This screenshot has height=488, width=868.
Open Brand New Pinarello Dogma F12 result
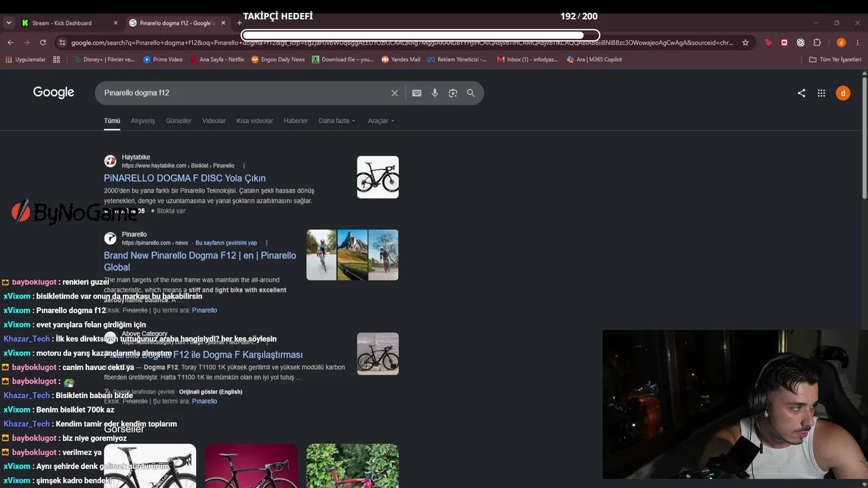click(x=200, y=261)
